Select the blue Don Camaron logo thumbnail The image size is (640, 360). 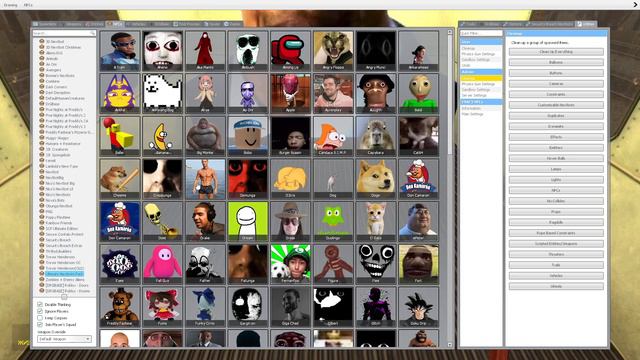click(120, 221)
